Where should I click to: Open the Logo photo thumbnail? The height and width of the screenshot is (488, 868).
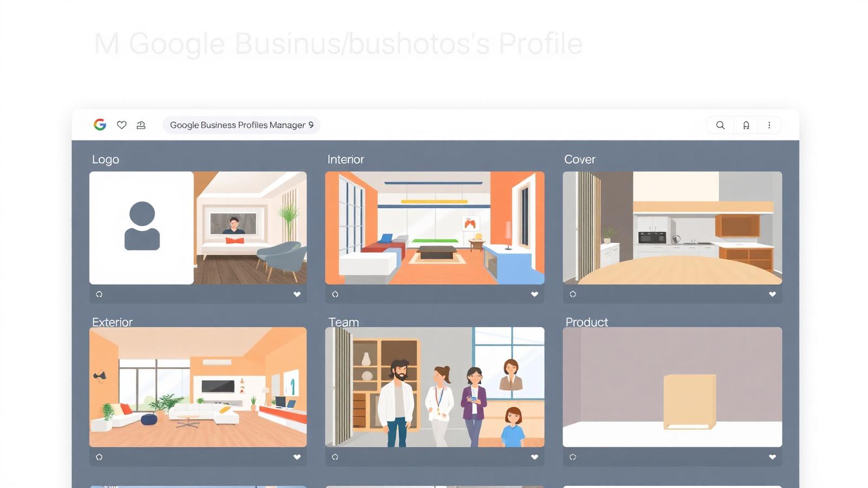(198, 228)
